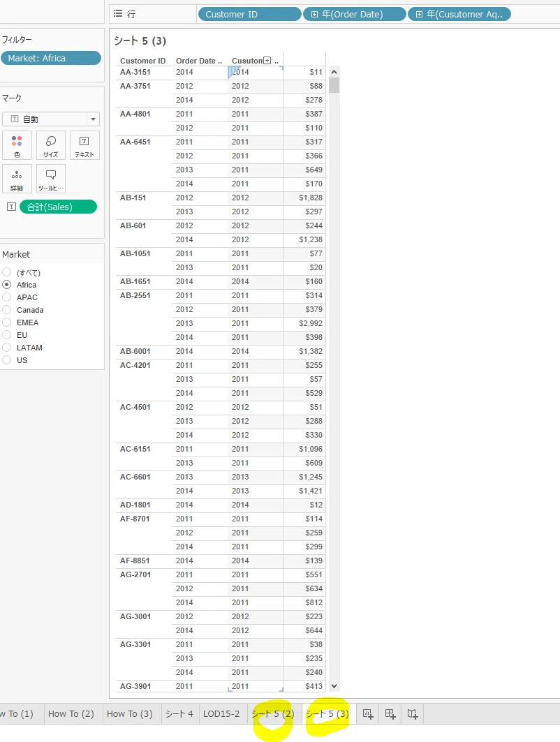
Task: Click the $1,828 sales cell
Action: (311, 198)
